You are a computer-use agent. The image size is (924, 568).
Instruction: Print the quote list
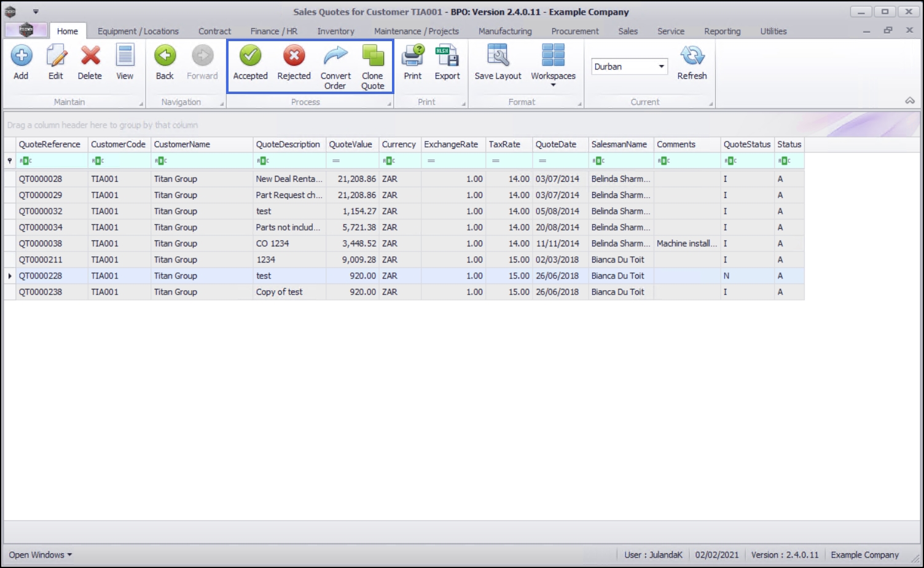coord(412,63)
